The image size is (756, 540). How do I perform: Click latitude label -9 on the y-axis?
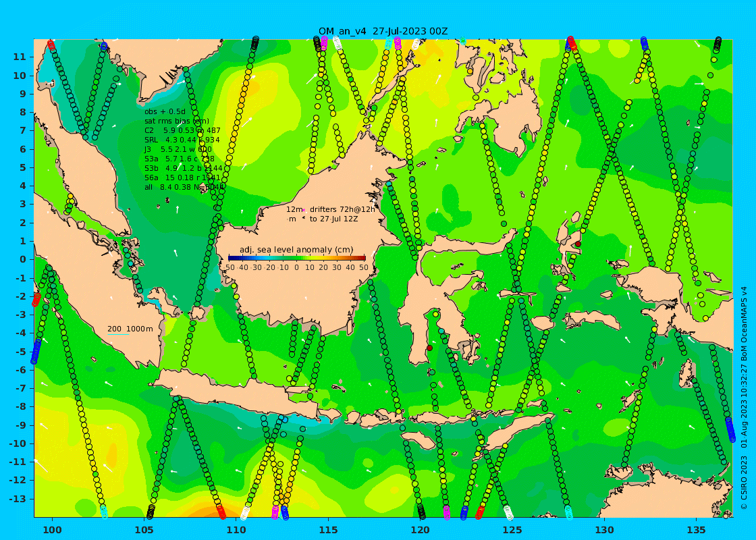coord(20,425)
